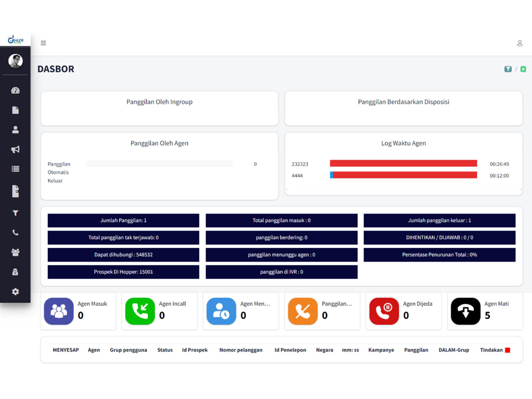
Task: Select the Status column header
Action: tap(165, 350)
